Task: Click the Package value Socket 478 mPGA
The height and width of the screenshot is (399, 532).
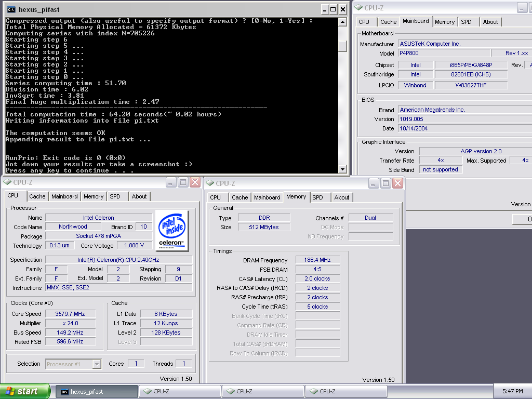Action: pyautogui.click(x=98, y=236)
